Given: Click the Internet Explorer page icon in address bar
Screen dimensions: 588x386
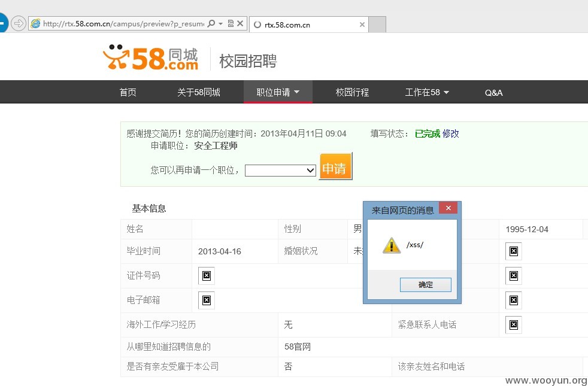Looking at the screenshot, I should point(35,23).
